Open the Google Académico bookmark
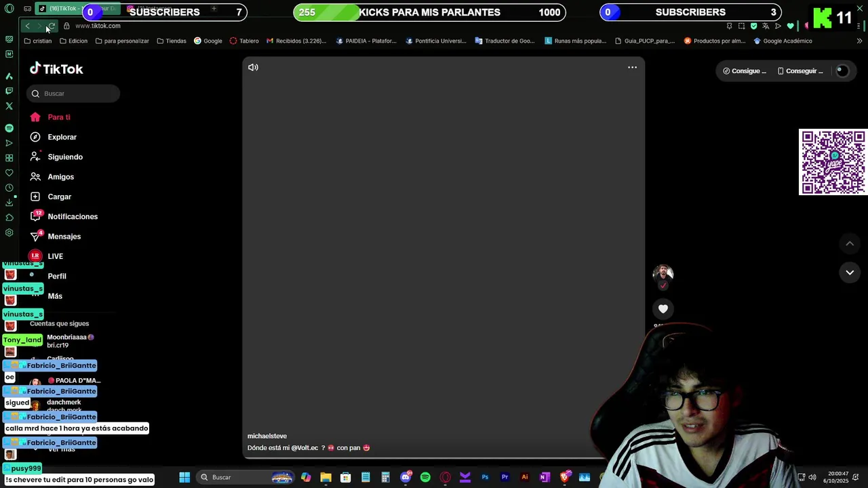This screenshot has height=488, width=868. pyautogui.click(x=783, y=41)
